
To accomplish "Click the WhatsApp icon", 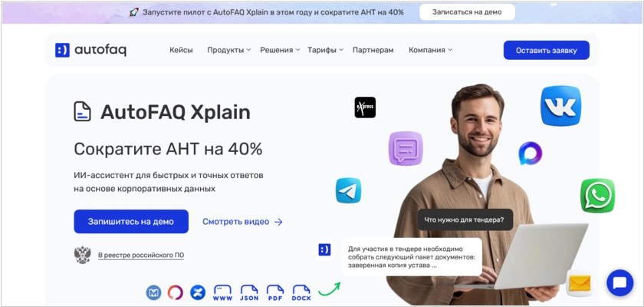I will (597, 196).
